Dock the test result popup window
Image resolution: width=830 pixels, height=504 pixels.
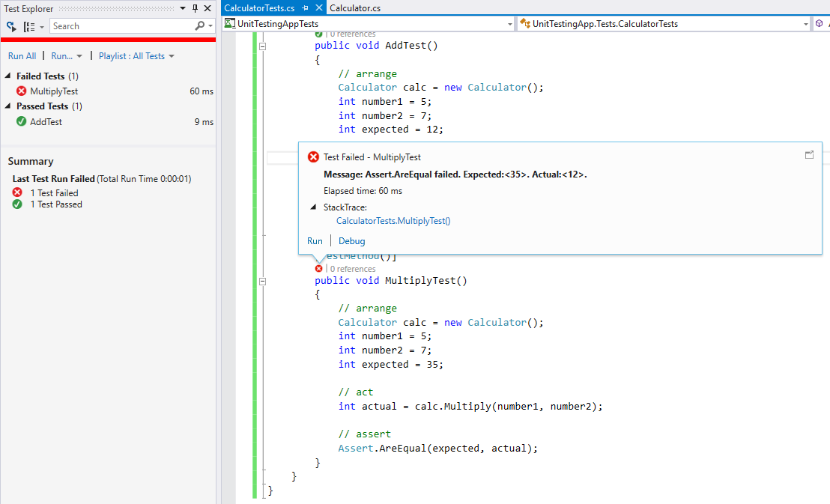pyautogui.click(x=809, y=154)
